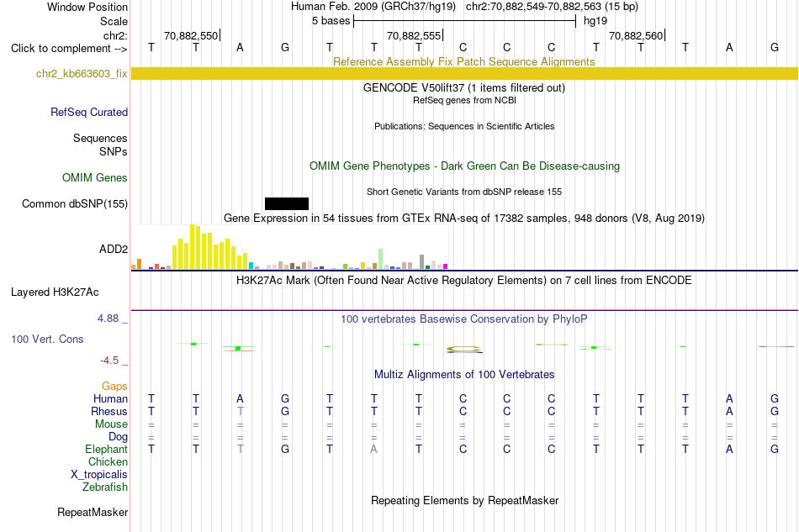Click the Sequences SNPs track label
This screenshot has height=532, width=799.
click(x=100, y=145)
